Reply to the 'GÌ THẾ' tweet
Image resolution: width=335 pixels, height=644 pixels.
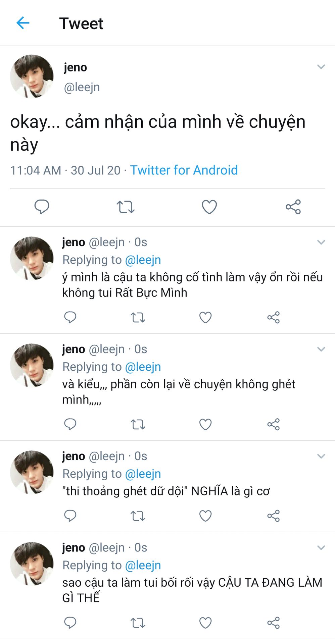70,623
